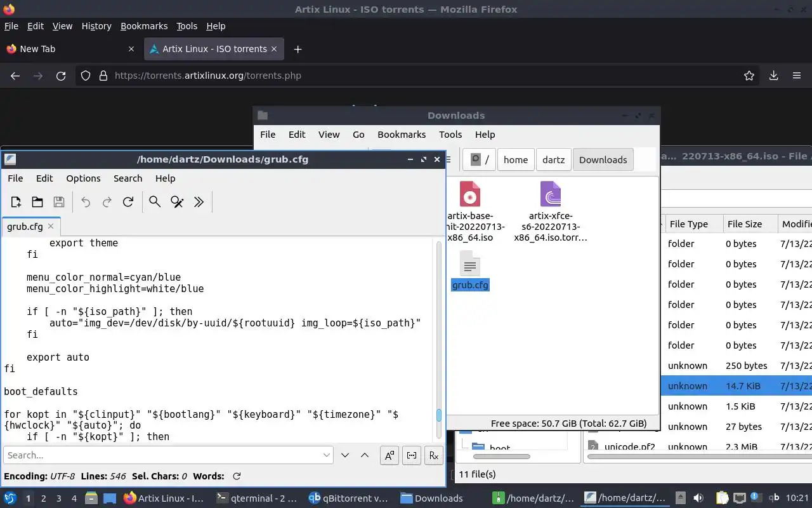Open the editor's Help menu
This screenshot has width=812, height=508.
165,178
